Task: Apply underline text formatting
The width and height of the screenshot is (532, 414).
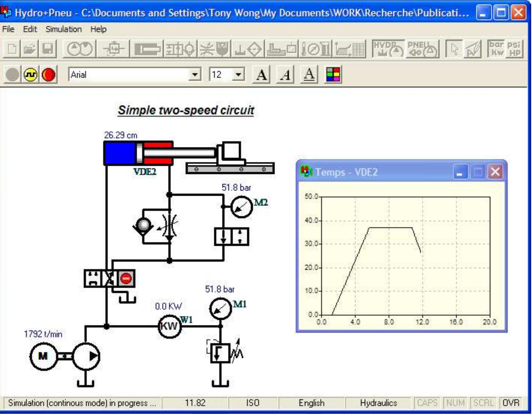Action: tap(309, 75)
